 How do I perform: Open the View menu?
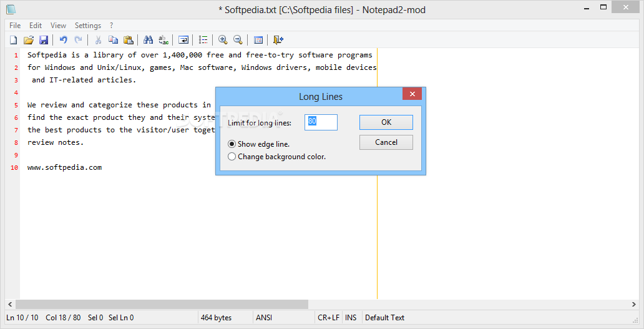click(x=58, y=26)
